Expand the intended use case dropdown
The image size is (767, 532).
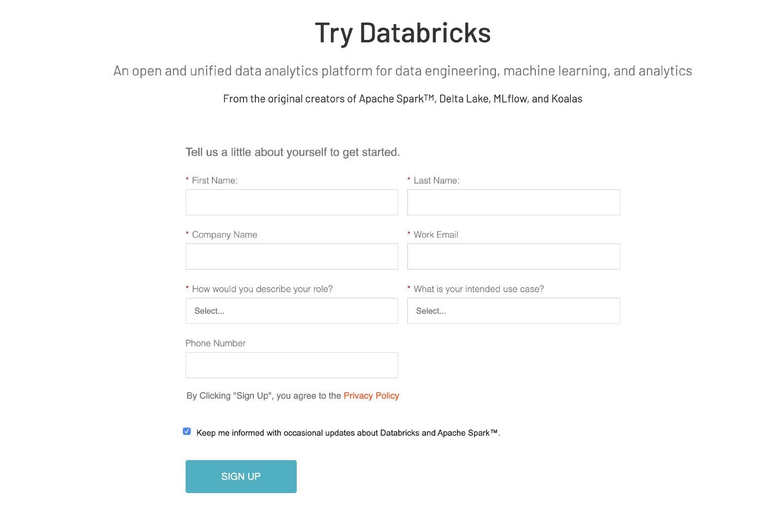point(513,311)
